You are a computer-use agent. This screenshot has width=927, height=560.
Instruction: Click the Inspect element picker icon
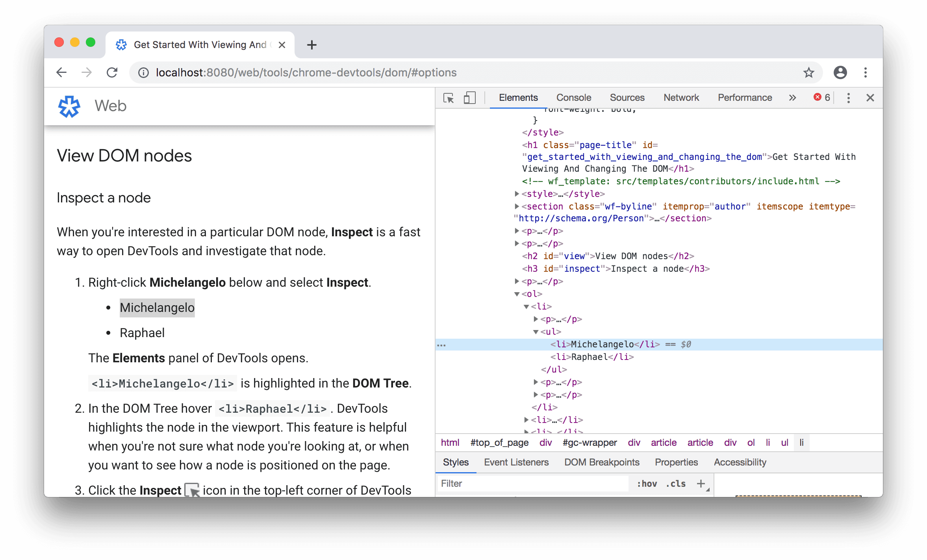click(x=449, y=96)
